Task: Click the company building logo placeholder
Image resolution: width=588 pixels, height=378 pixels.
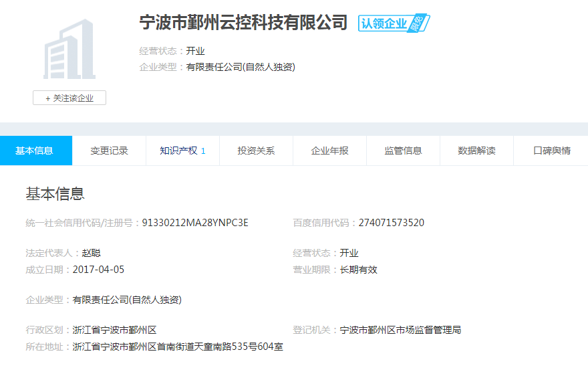Action: pyautogui.click(x=69, y=50)
